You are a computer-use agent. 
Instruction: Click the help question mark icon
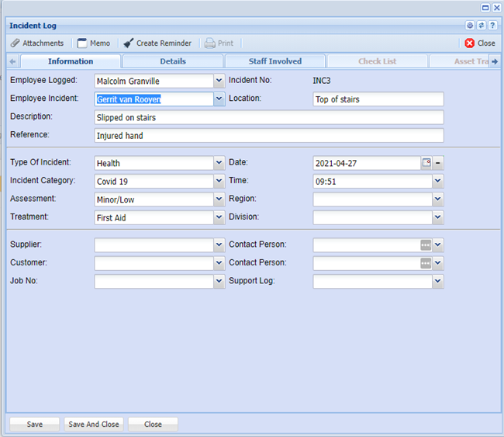tap(492, 26)
